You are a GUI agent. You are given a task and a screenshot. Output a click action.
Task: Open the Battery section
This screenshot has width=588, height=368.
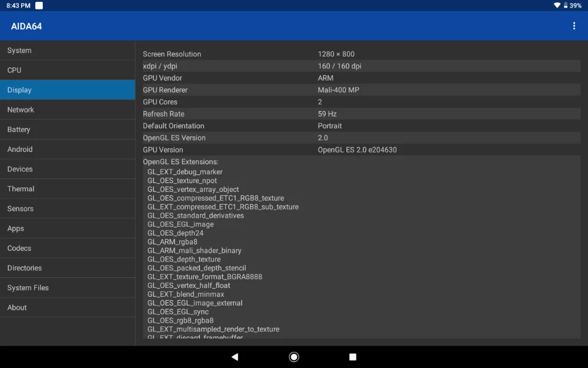click(x=68, y=130)
